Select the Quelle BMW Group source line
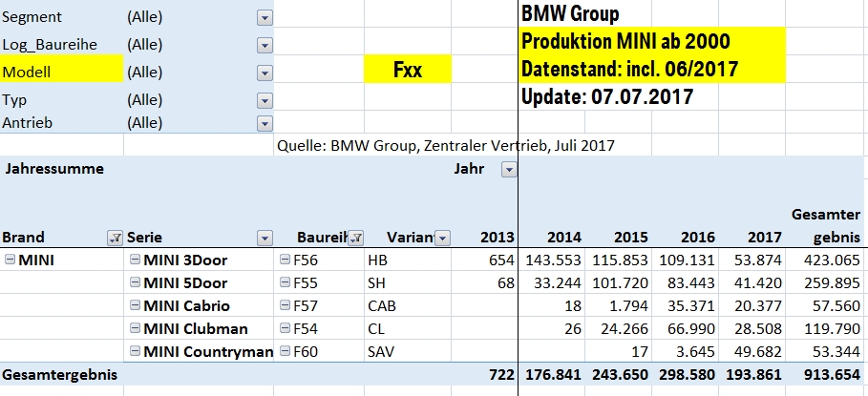868x396 pixels. click(446, 145)
